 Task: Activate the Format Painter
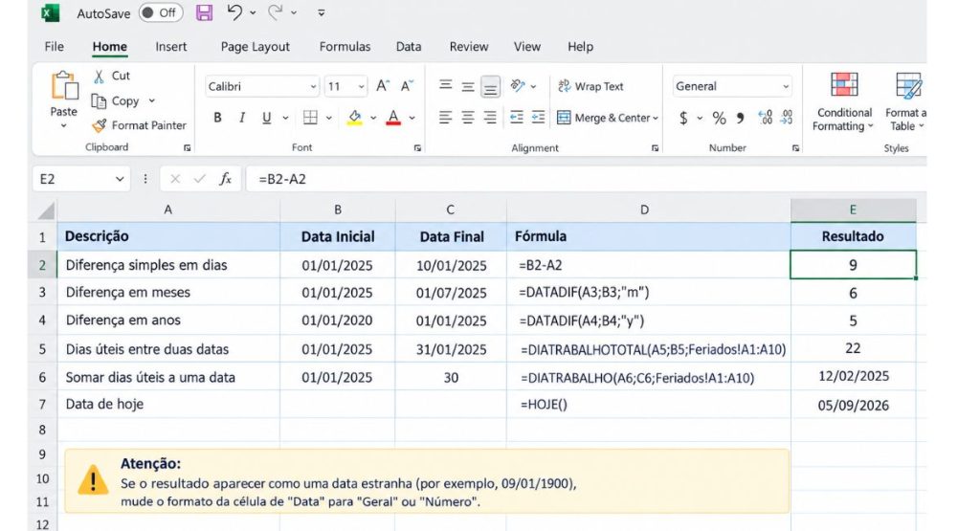tap(140, 125)
